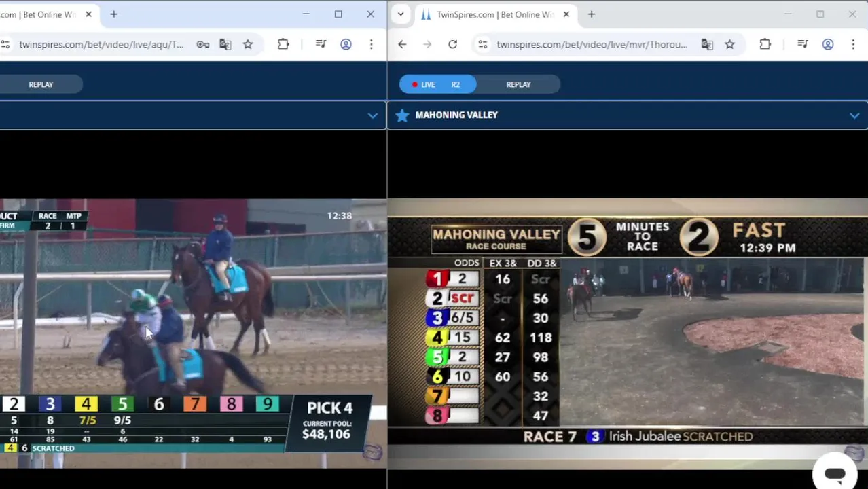
Task: Click site info icon in left window address bar
Action: (x=5, y=44)
